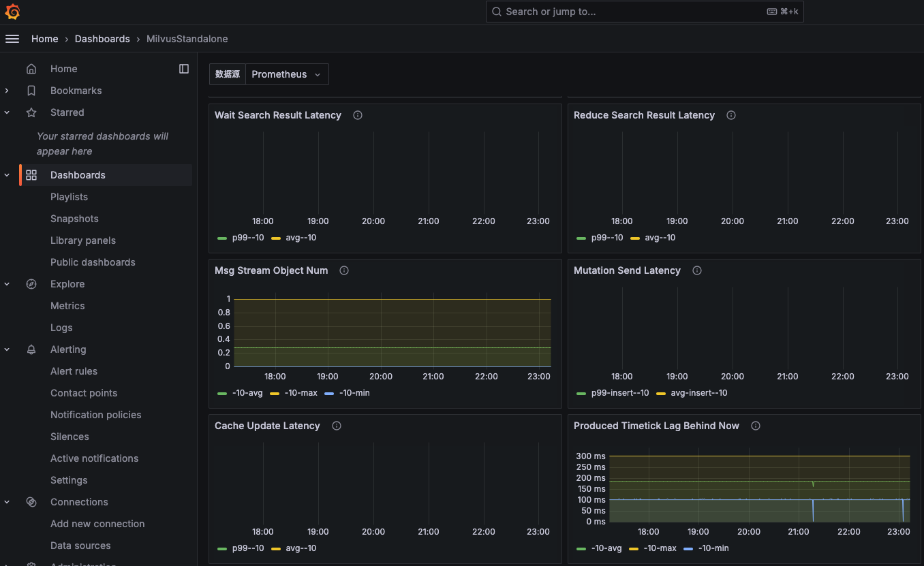Image resolution: width=924 pixels, height=566 pixels.
Task: Click info icon beside Wait Search Result Latency
Action: click(358, 115)
